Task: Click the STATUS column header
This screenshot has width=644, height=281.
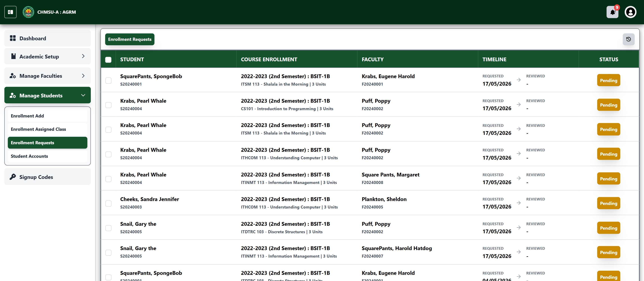Action: tap(608, 59)
